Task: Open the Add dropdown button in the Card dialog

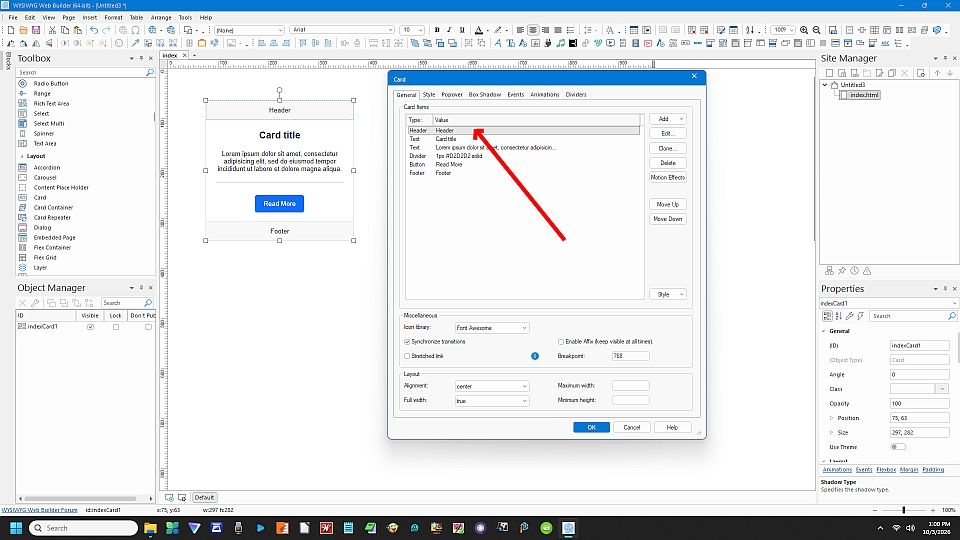Action: (x=667, y=119)
